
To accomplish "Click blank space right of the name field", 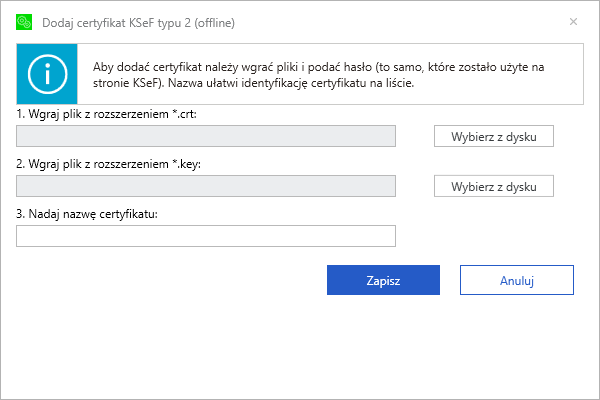I will point(490,236).
